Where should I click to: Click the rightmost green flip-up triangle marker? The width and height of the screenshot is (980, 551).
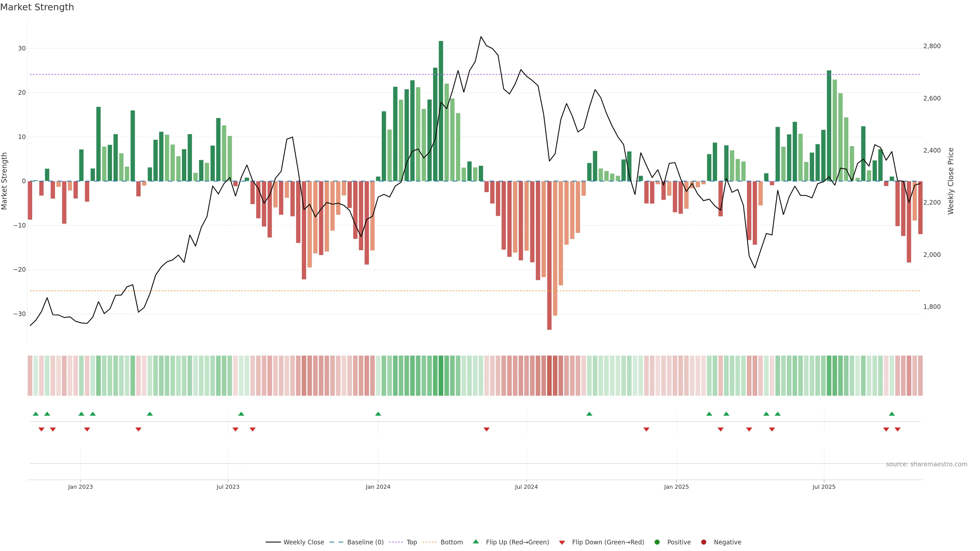click(892, 414)
